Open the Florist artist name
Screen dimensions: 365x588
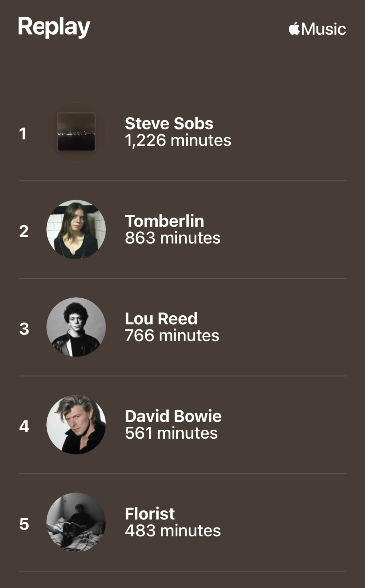click(150, 514)
